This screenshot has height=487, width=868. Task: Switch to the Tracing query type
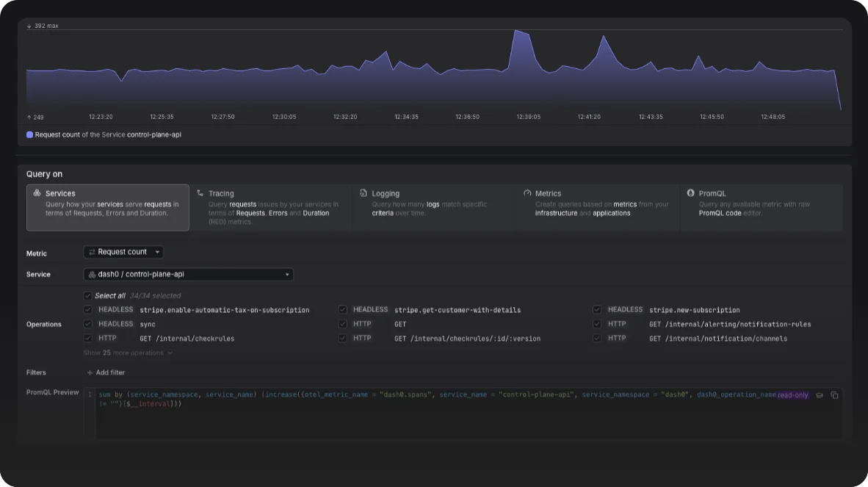pos(270,208)
